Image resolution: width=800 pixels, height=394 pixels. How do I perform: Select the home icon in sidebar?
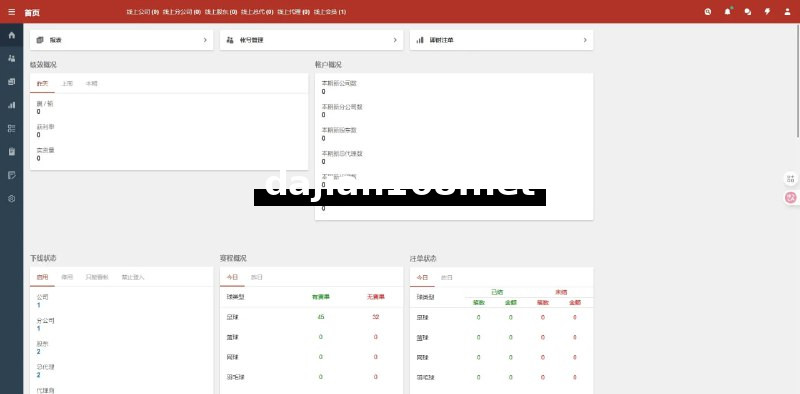[12, 35]
